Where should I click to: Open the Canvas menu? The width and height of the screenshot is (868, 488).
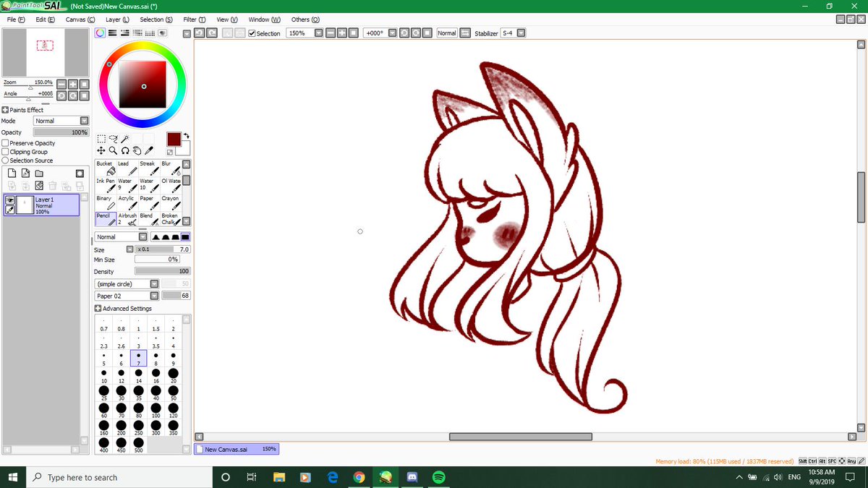pyautogui.click(x=80, y=20)
